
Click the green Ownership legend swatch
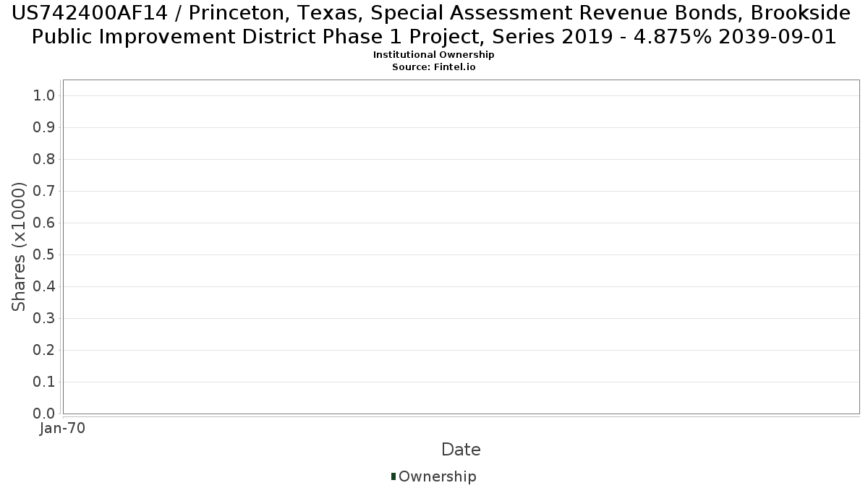(393, 476)
